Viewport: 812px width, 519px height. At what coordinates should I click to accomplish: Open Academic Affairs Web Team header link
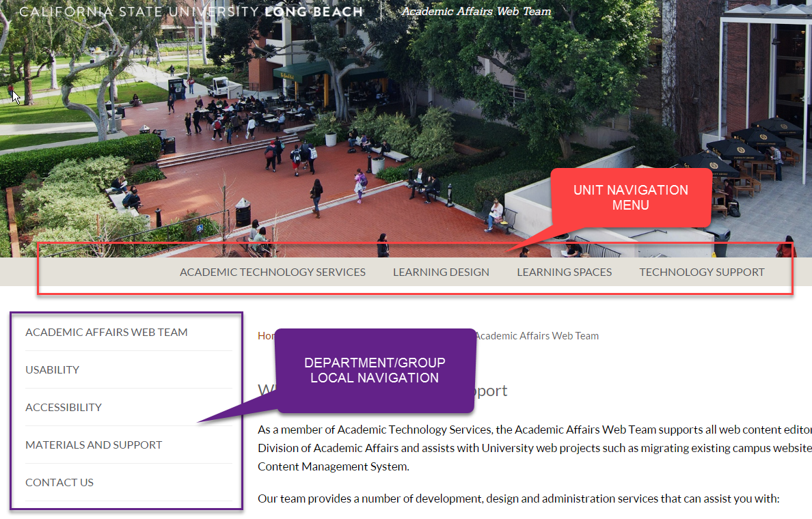pyautogui.click(x=476, y=12)
